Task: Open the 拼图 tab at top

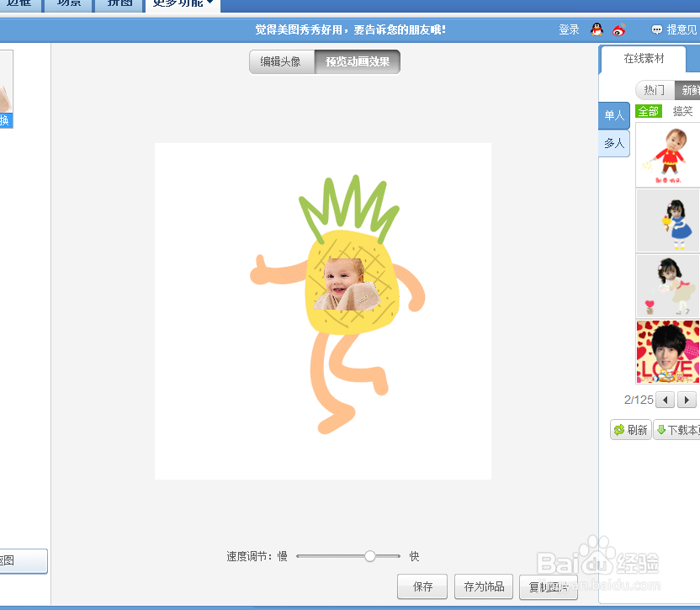Action: tap(118, 3)
